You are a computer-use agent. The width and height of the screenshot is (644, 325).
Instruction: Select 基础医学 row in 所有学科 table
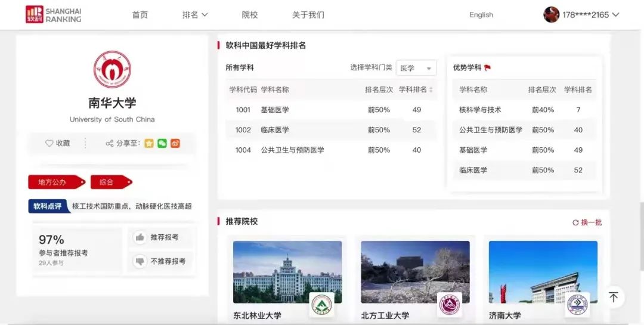[331, 110]
